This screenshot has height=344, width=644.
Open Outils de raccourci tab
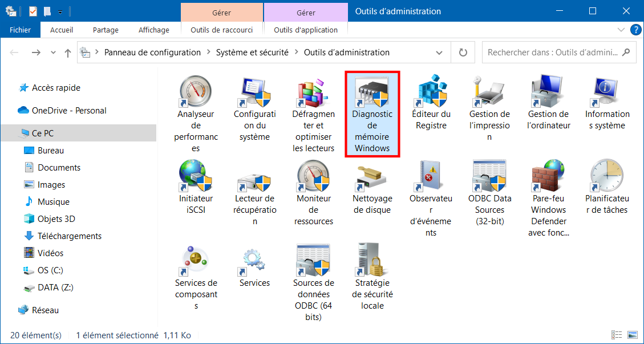pyautogui.click(x=222, y=30)
